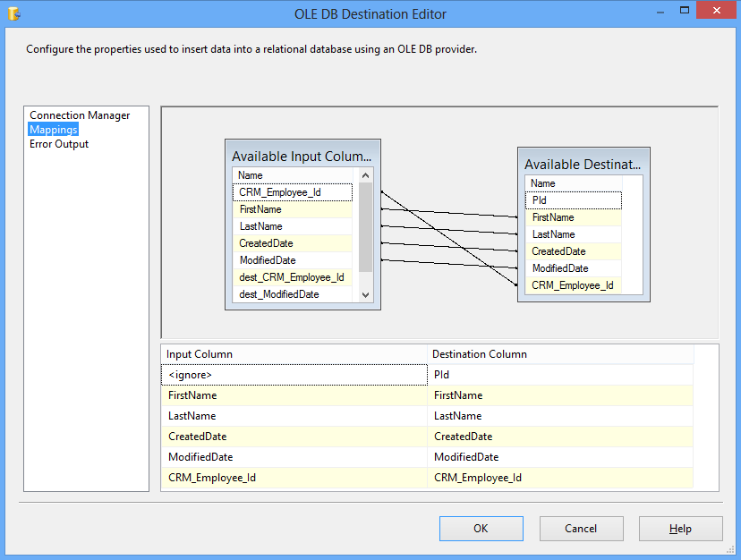Click ModifiedDate destination column cell in grid
This screenshot has height=560, width=741.
(x=560, y=457)
